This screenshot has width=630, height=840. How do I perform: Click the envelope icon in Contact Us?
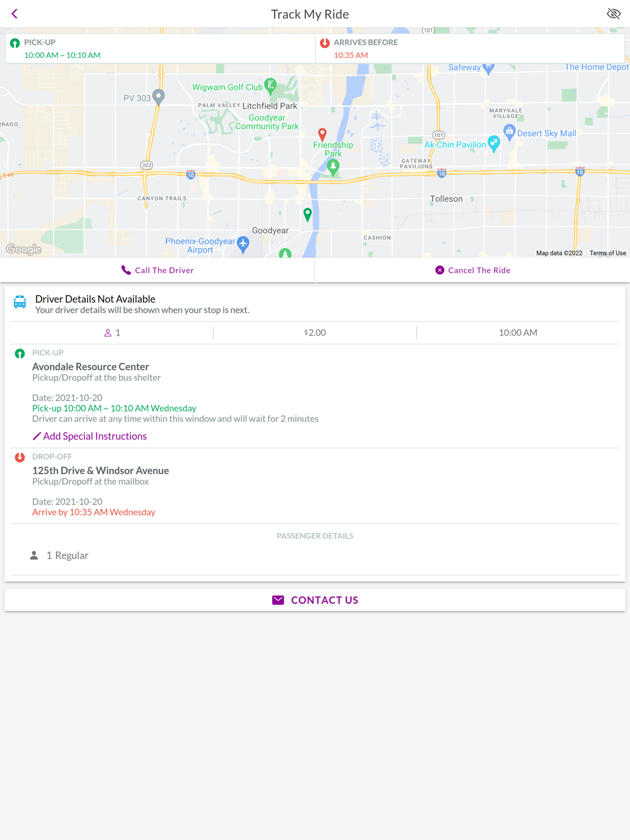point(278,600)
